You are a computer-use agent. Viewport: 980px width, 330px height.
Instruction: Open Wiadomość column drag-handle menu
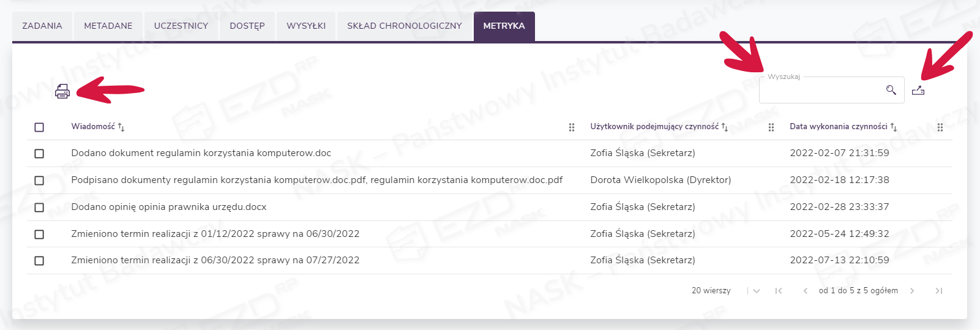(x=572, y=127)
